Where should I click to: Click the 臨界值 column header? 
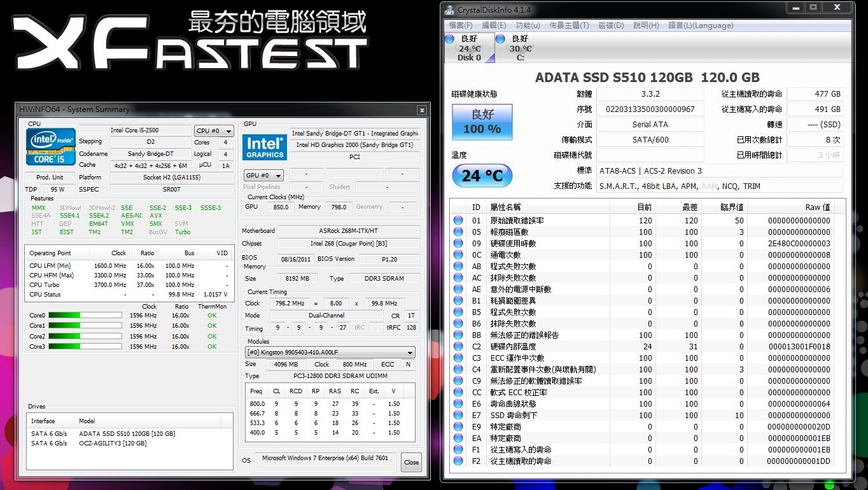[x=724, y=207]
